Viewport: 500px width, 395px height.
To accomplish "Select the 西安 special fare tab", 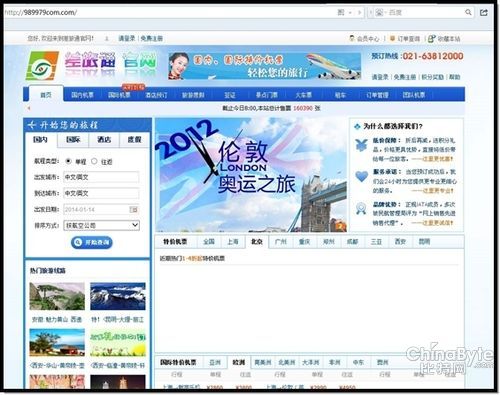I will tap(400, 242).
